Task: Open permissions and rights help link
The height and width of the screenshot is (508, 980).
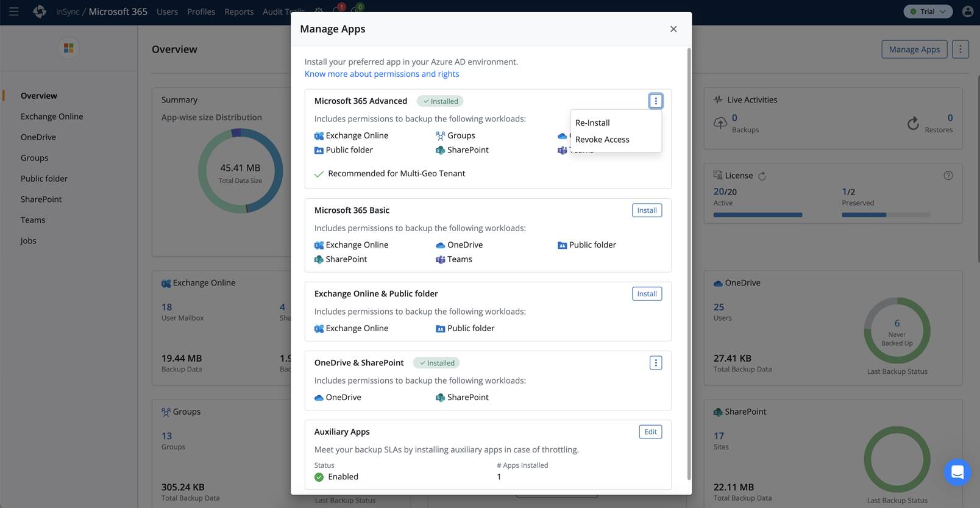Action: (x=382, y=74)
